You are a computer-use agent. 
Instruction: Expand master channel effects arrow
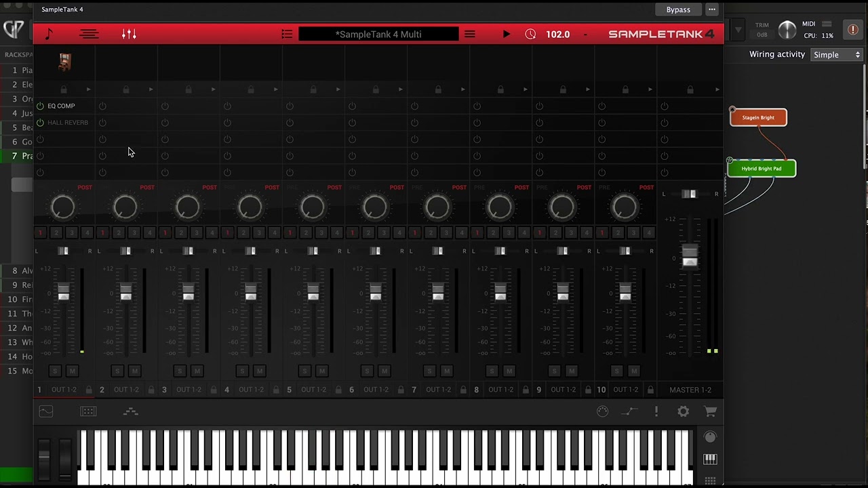click(717, 89)
